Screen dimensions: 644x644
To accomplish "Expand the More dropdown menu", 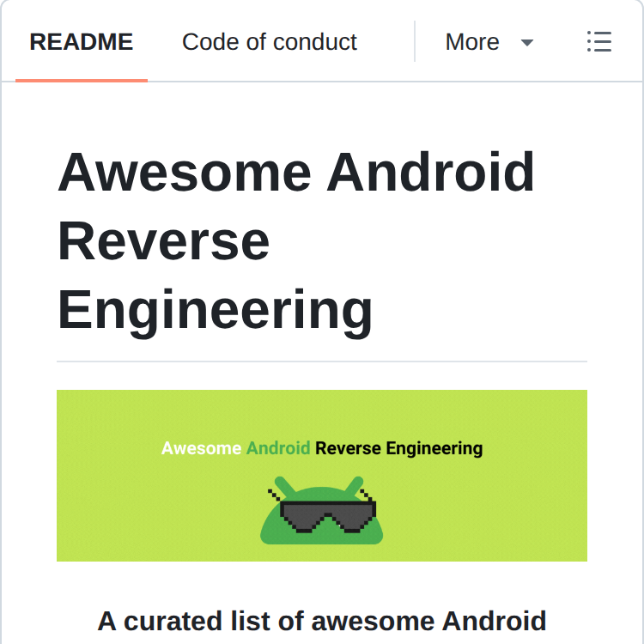I will tap(489, 42).
